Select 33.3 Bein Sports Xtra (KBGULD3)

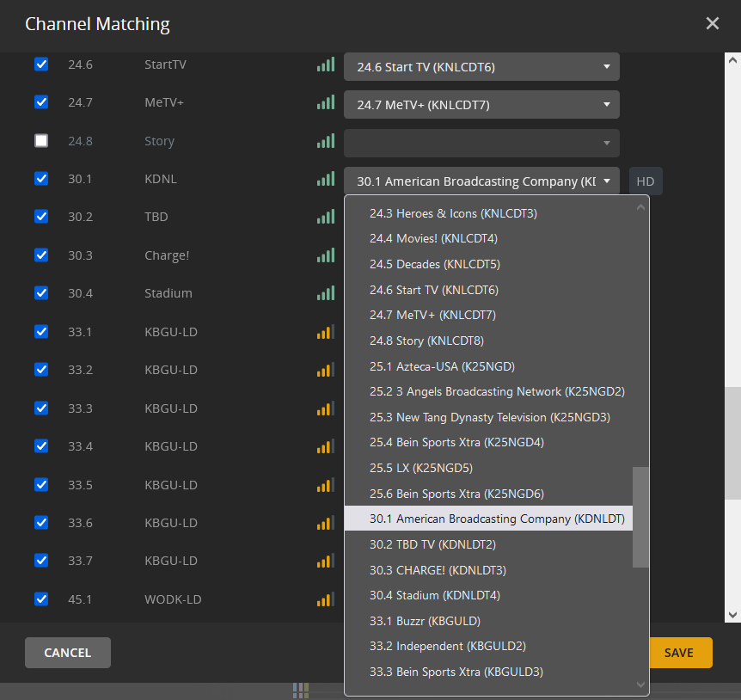pyautogui.click(x=488, y=672)
